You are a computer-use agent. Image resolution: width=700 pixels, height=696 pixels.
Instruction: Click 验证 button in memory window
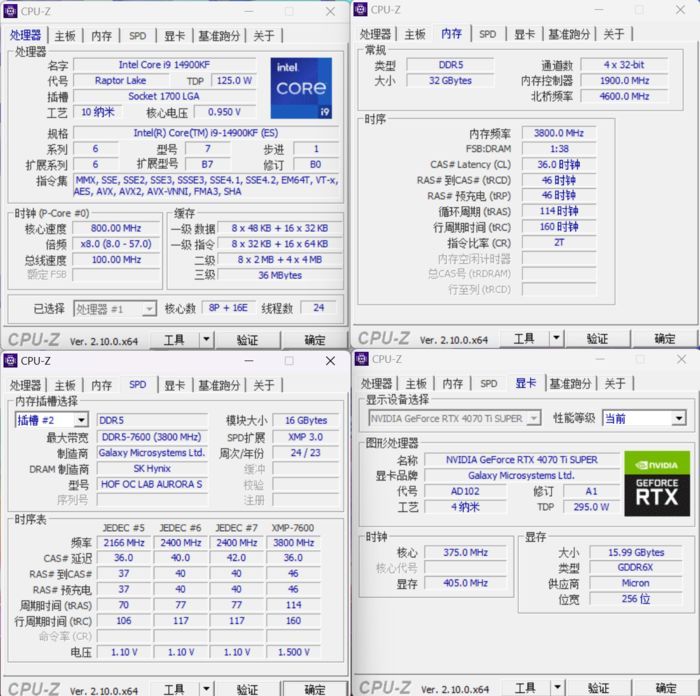click(x=597, y=339)
